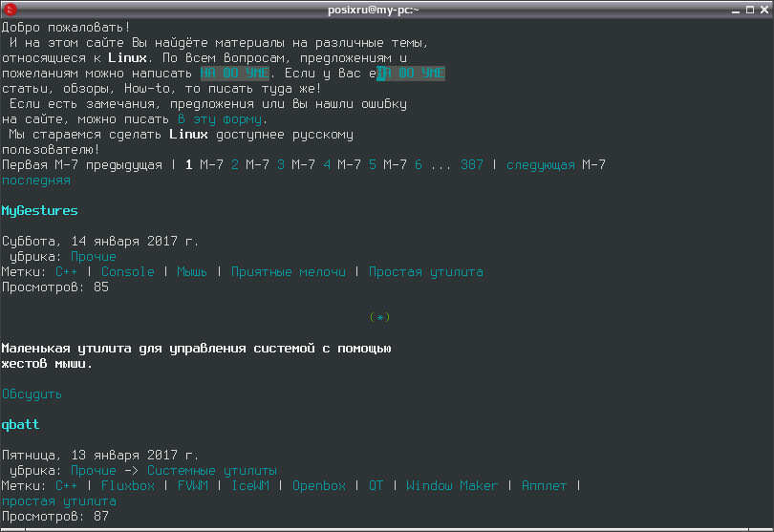Click the 'предыдущая' pagination text
Image resolution: width=774 pixels, height=532 pixels.
124,165
